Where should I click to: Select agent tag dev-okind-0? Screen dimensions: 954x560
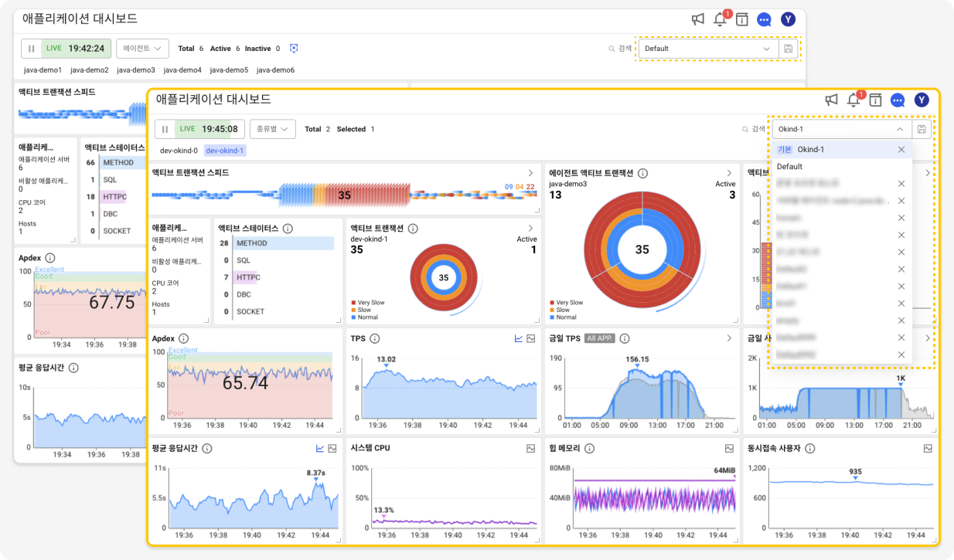(179, 151)
